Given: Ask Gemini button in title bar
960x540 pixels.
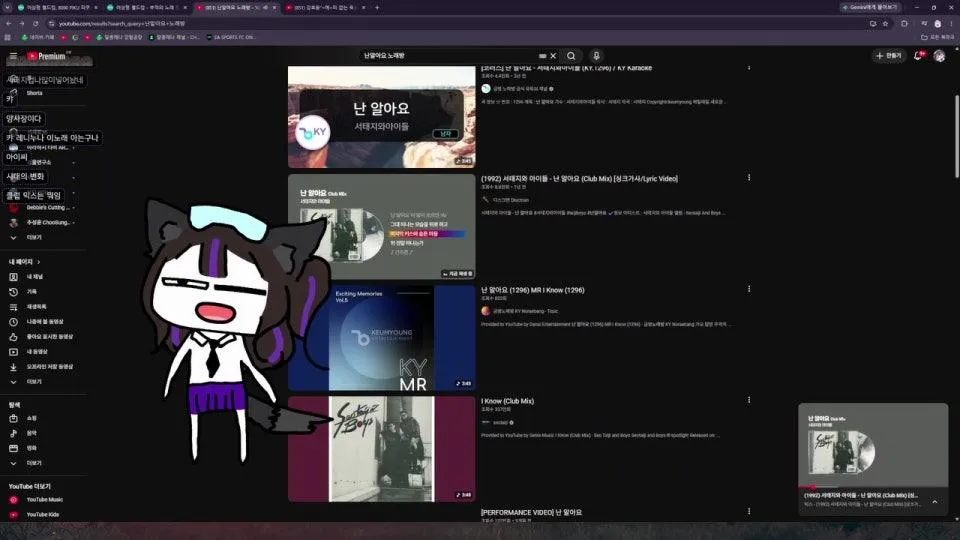Looking at the screenshot, I should (871, 7).
